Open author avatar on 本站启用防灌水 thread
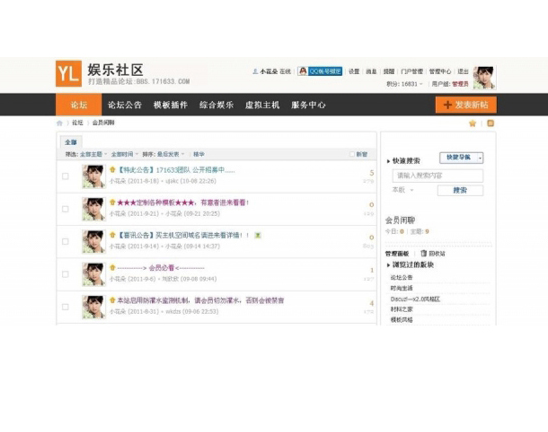The image size is (548, 432). click(x=93, y=307)
